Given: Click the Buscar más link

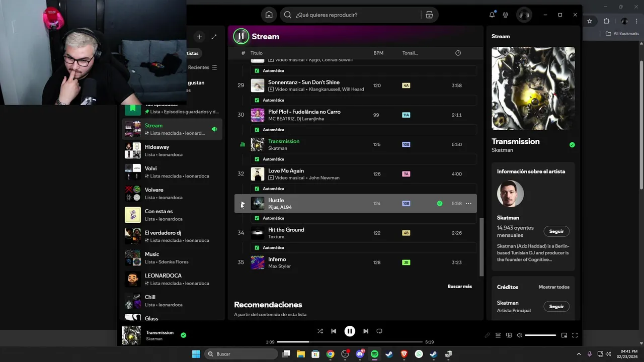Looking at the screenshot, I should tap(460, 287).
